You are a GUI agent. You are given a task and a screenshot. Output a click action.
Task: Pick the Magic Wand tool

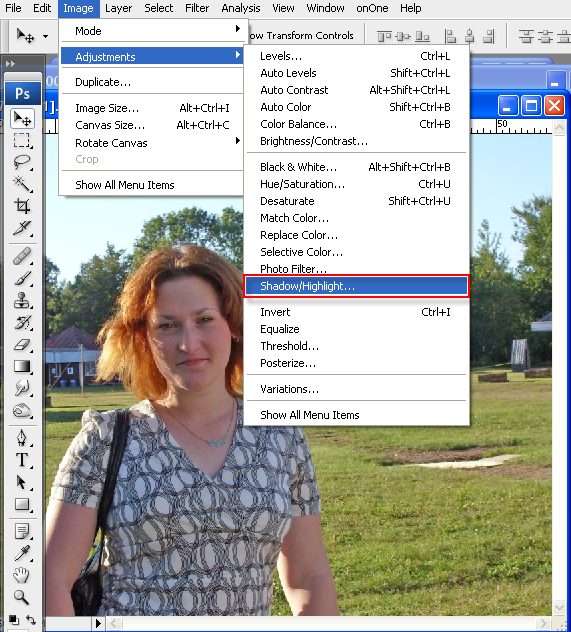22,184
